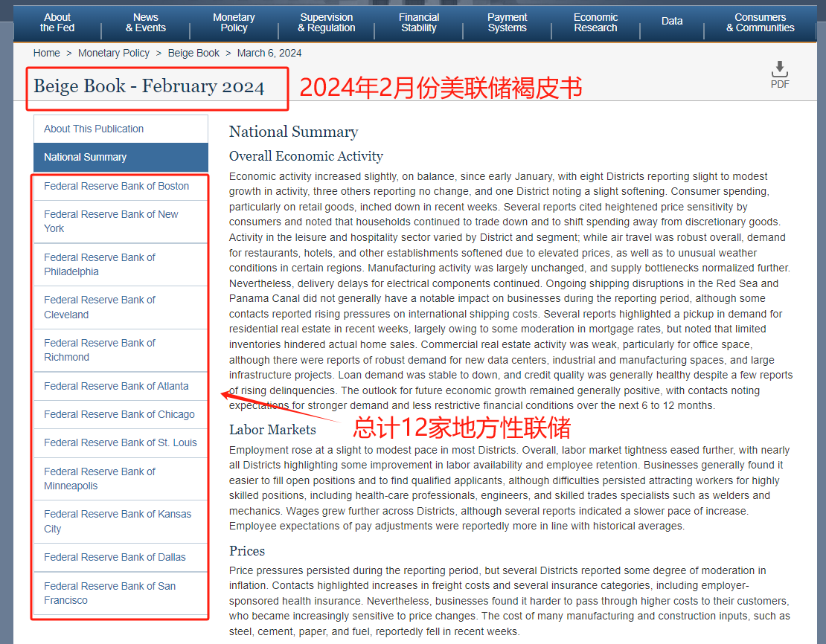Click the Overall Economic Activity heading
826x644 pixels.
coord(306,156)
